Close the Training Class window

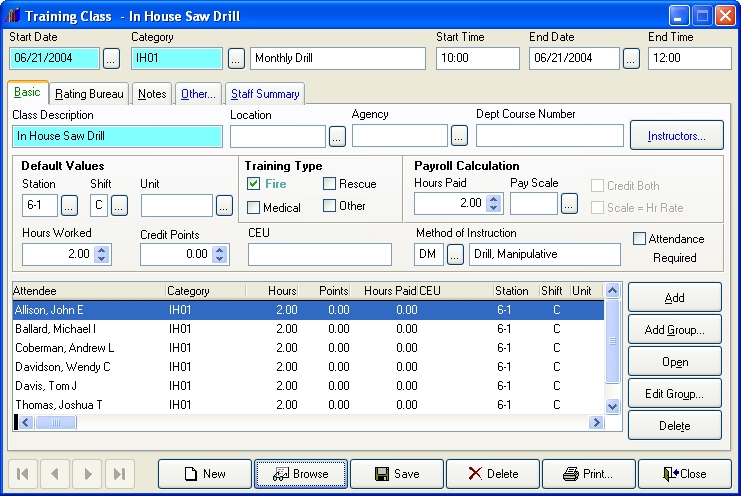pyautogui.click(x=685, y=474)
